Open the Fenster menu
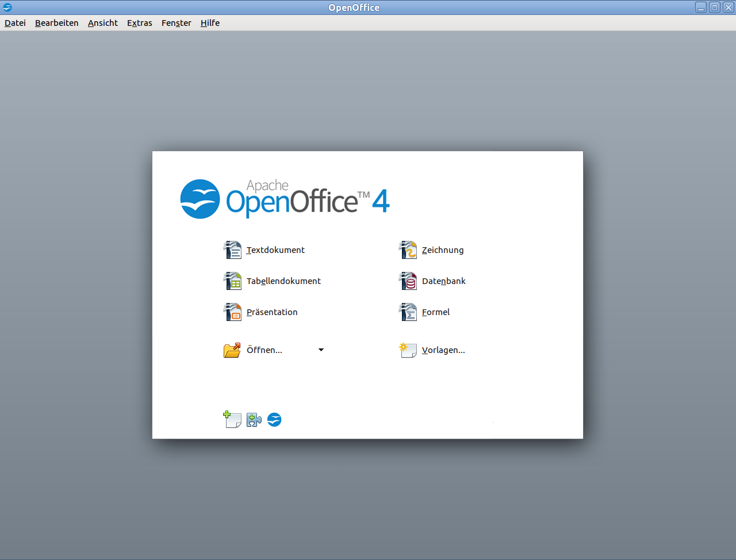Image resolution: width=736 pixels, height=560 pixels. (176, 23)
